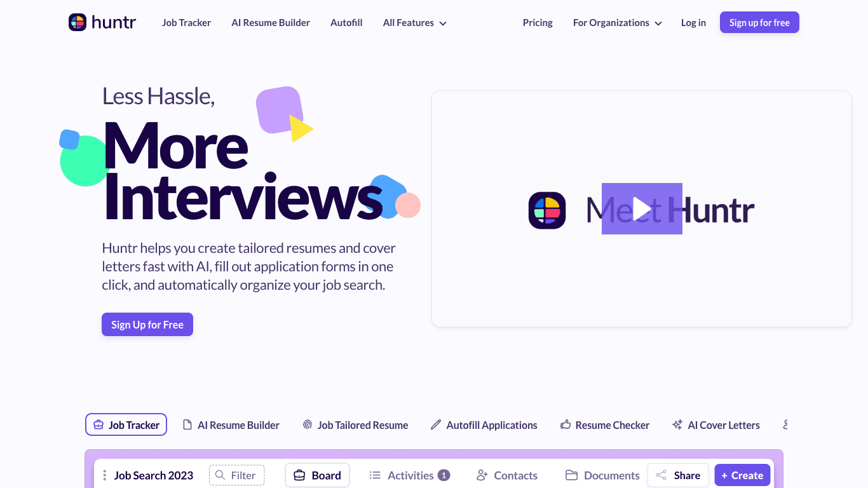Viewport: 868px width, 488px height.
Task: Click the Filter input field
Action: coord(236,475)
